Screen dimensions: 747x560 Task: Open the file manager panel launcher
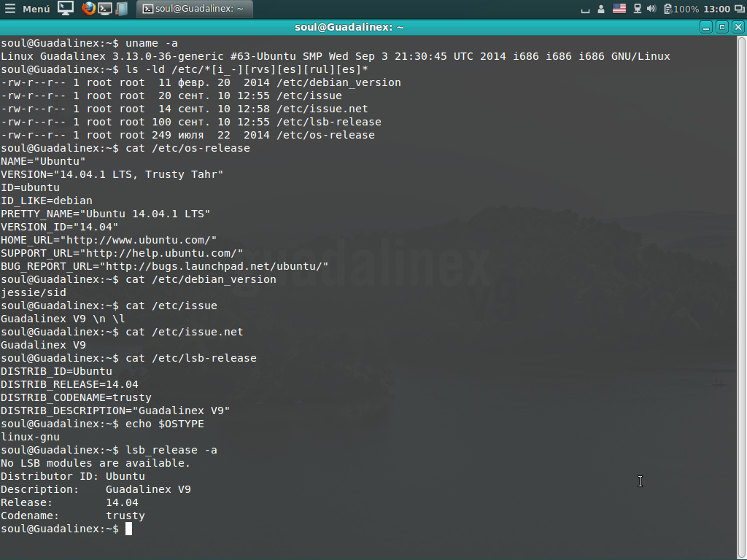pos(122,9)
